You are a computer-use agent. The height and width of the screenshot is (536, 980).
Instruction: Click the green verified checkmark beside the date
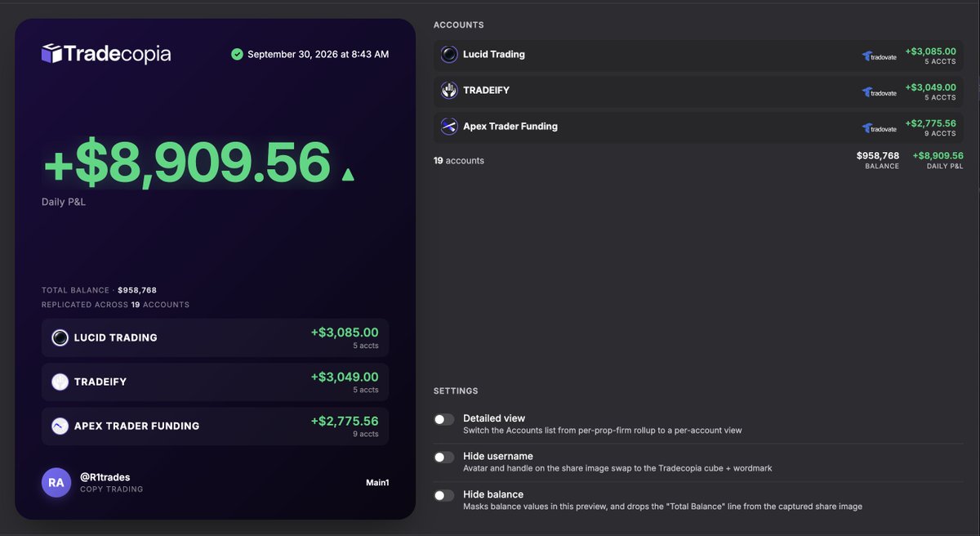coord(237,55)
